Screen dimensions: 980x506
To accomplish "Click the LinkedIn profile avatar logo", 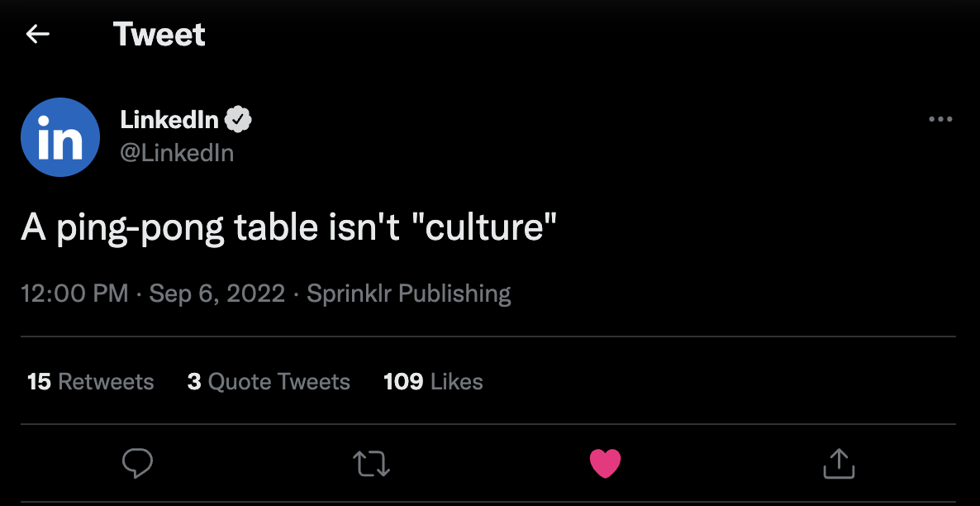I will coord(60,137).
